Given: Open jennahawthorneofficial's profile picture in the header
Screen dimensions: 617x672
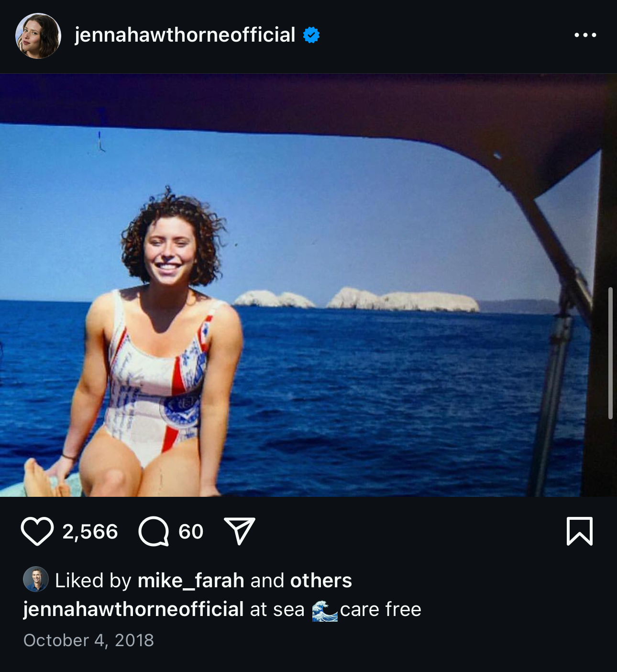Looking at the screenshot, I should (x=38, y=36).
